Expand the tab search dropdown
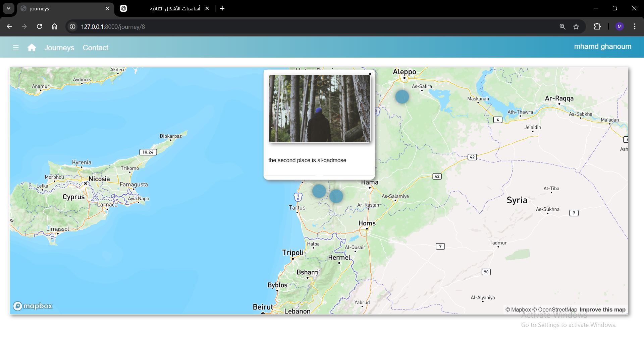Viewport: 644px width, 345px height. tap(8, 8)
